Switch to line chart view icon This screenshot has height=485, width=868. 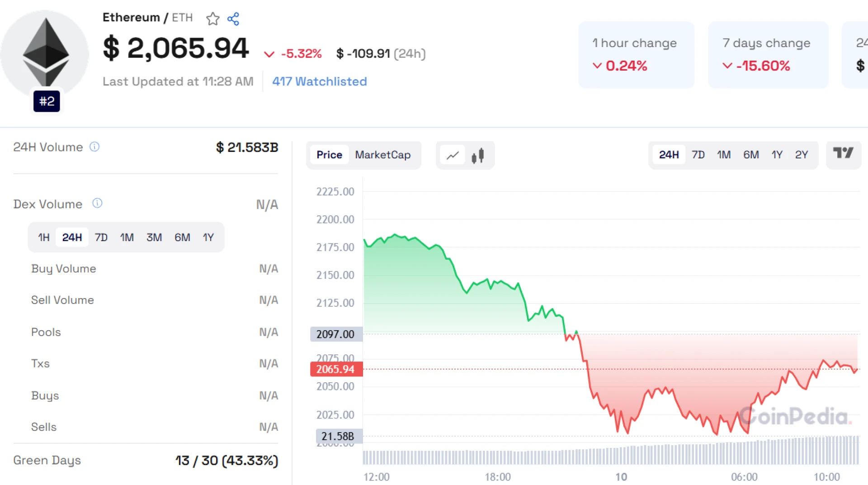click(x=453, y=155)
